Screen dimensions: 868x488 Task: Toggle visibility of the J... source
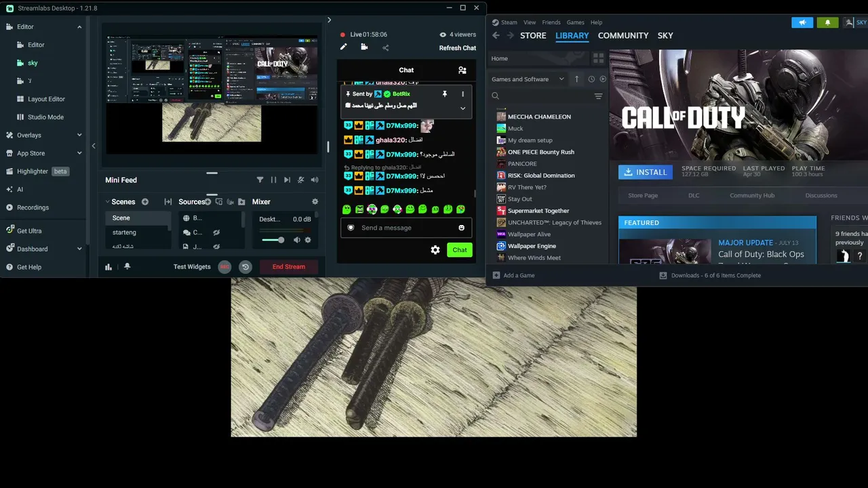(216, 247)
